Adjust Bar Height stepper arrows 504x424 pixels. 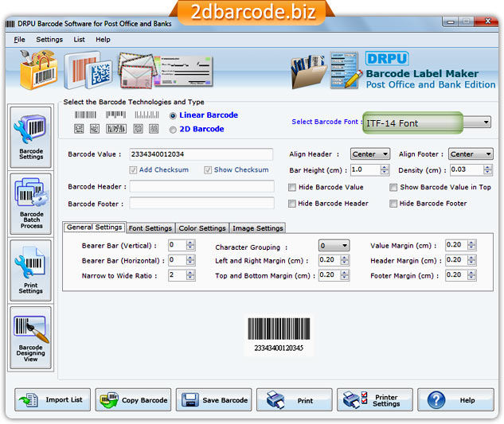385,169
